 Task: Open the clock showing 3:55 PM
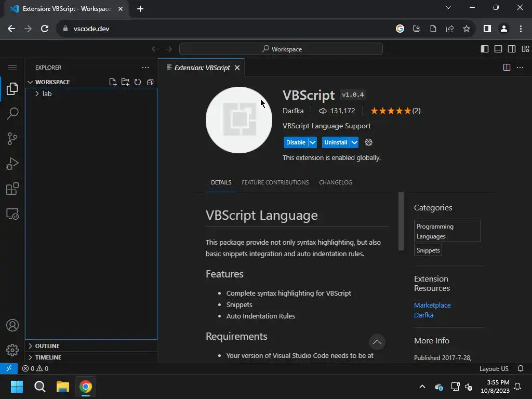[495, 387]
